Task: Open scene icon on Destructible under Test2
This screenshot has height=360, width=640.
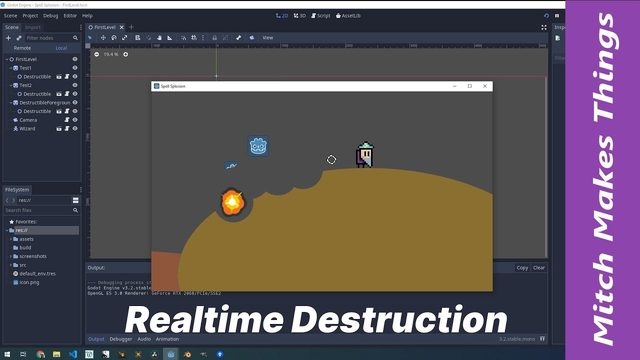Action: click(x=59, y=94)
